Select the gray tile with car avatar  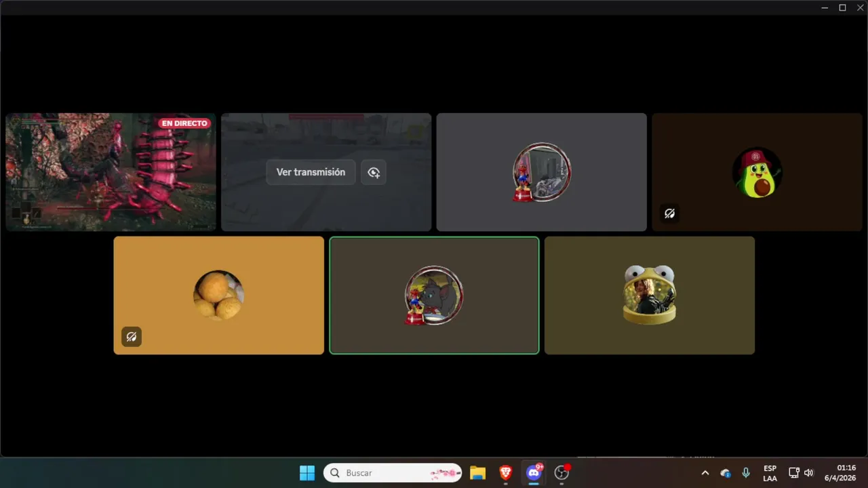tap(542, 172)
